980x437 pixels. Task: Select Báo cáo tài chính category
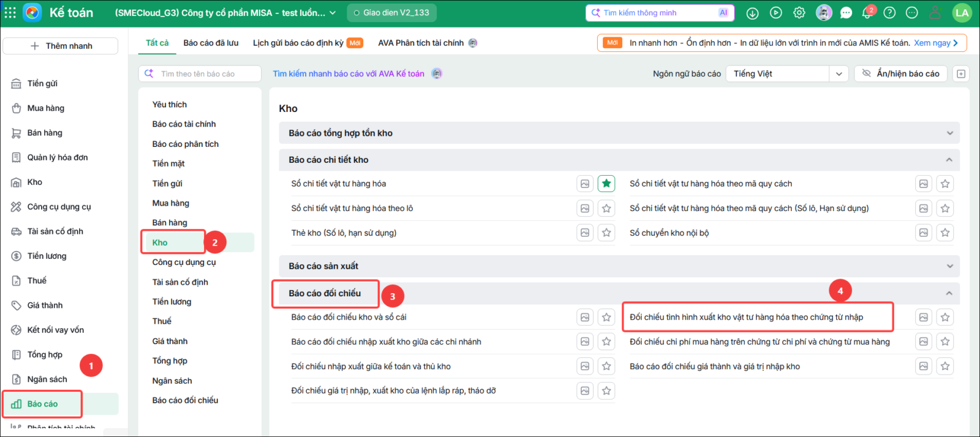(184, 124)
